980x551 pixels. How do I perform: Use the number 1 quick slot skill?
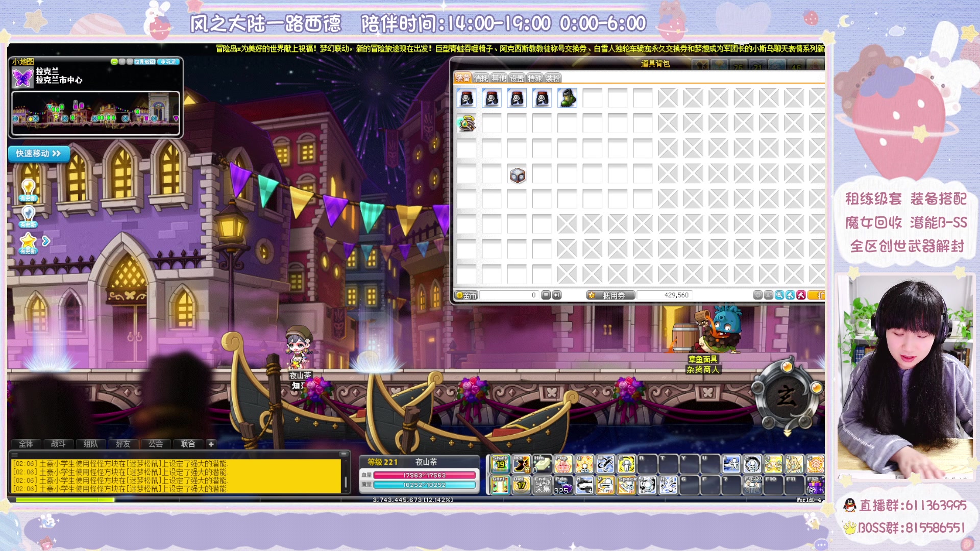731,464
